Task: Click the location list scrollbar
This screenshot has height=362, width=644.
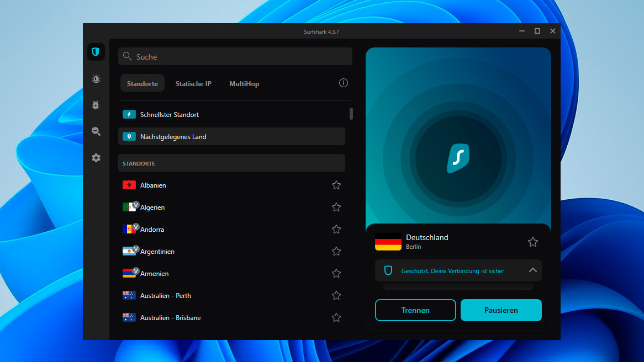Action: 351,114
